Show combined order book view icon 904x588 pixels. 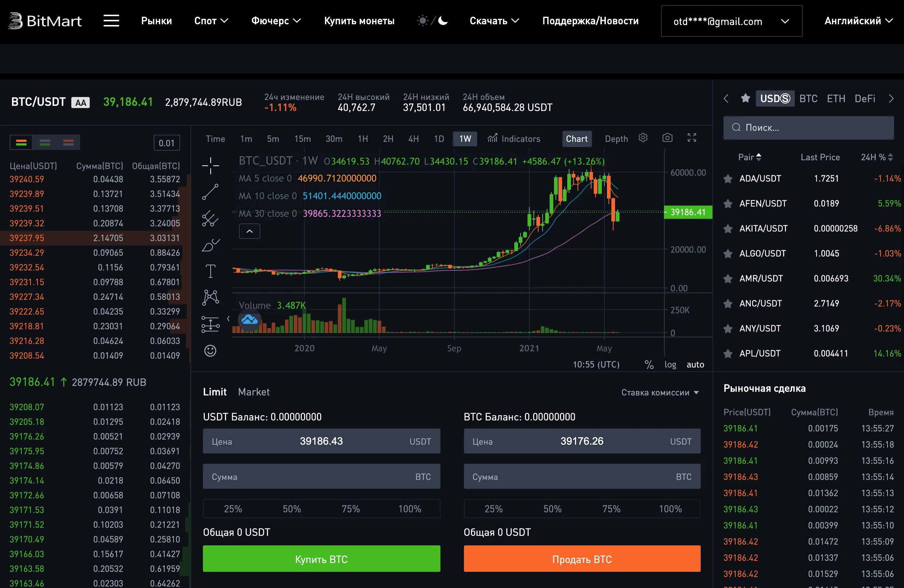[x=21, y=143]
